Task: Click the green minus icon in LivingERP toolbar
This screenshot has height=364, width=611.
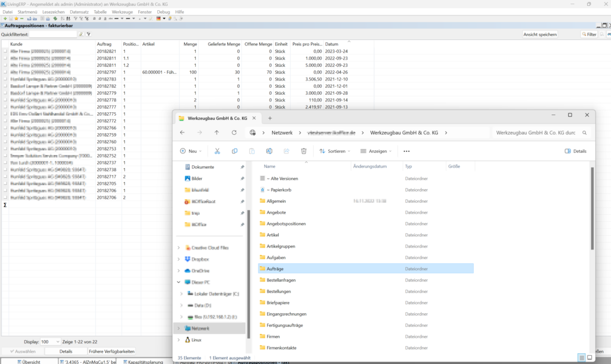Action: coord(21,18)
